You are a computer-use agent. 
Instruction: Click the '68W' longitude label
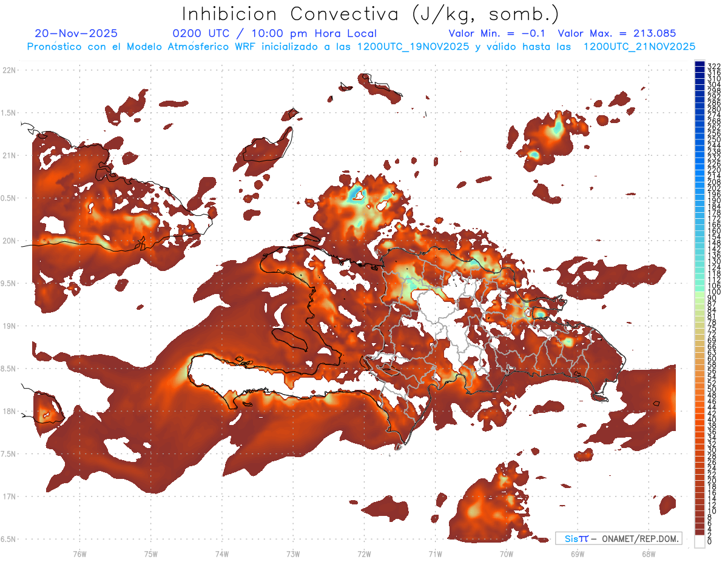[648, 554]
